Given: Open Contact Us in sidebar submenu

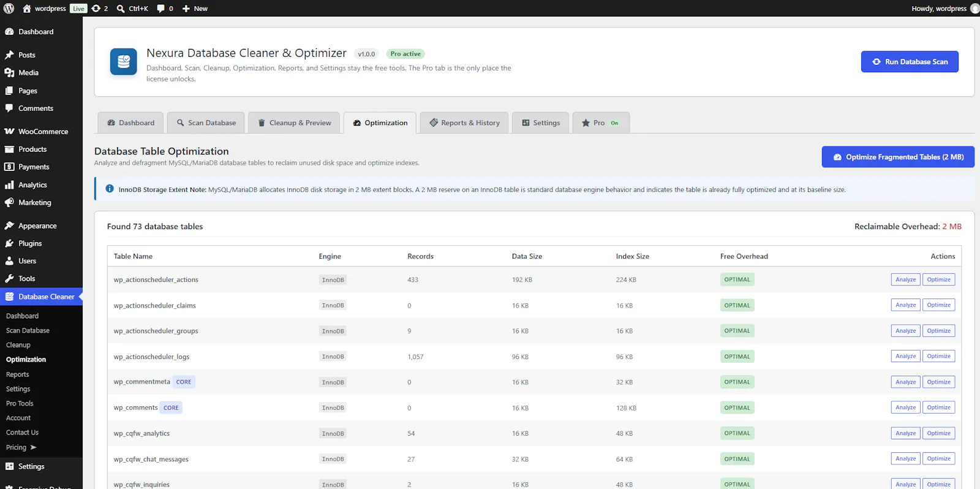Looking at the screenshot, I should click(22, 433).
